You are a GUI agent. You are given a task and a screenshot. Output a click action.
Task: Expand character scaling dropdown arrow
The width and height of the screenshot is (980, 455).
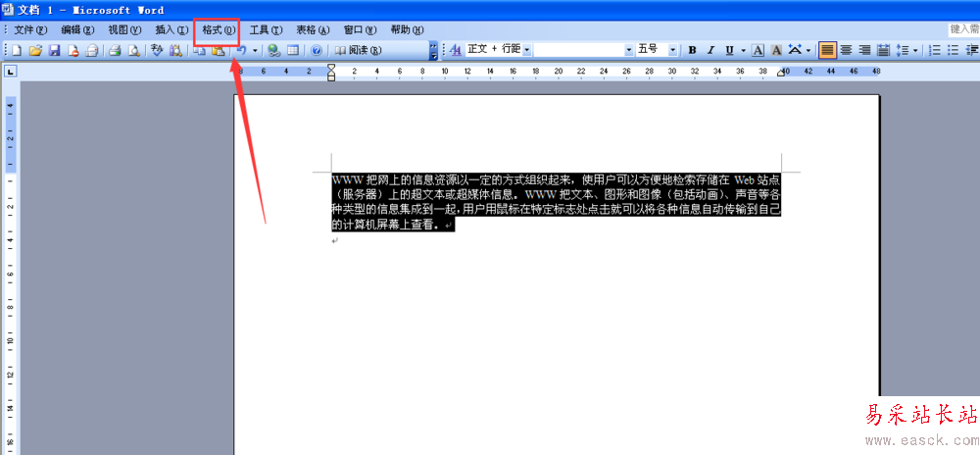[x=808, y=50]
